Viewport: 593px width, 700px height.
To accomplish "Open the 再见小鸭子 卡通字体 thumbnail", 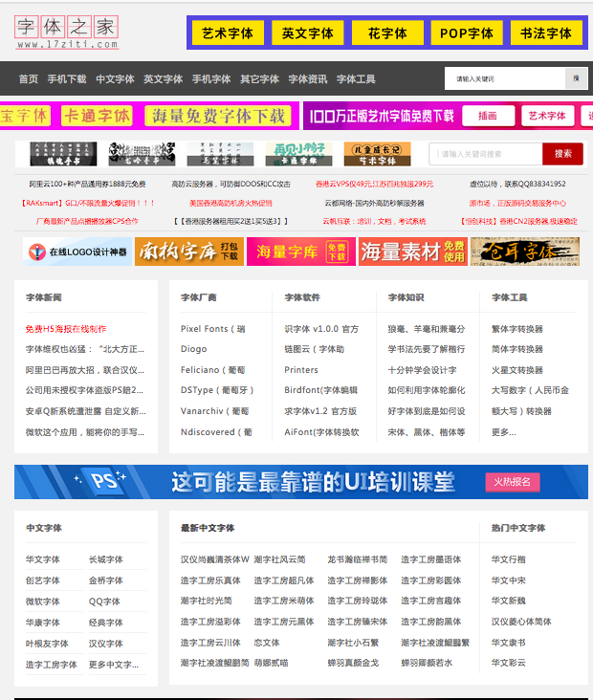I will tap(298, 154).
